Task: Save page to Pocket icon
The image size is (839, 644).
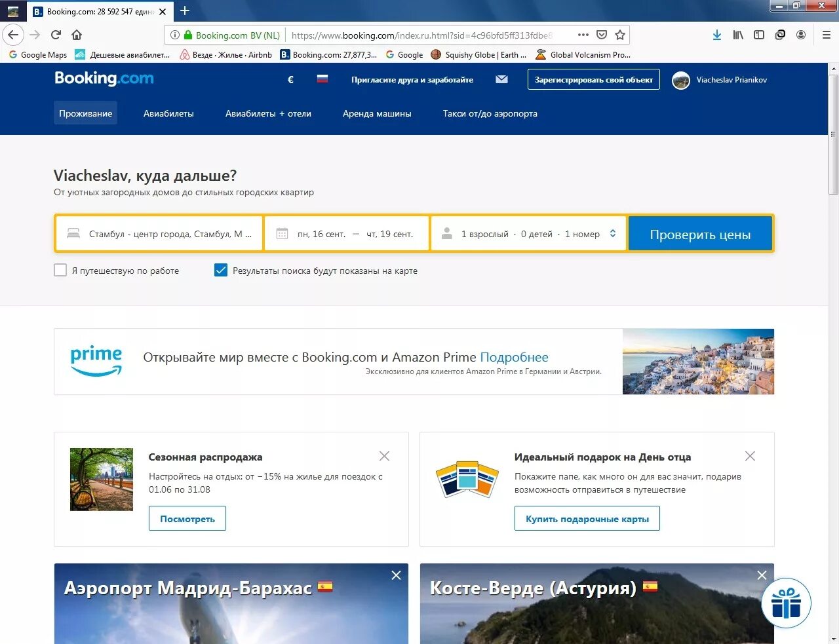Action: (602, 35)
